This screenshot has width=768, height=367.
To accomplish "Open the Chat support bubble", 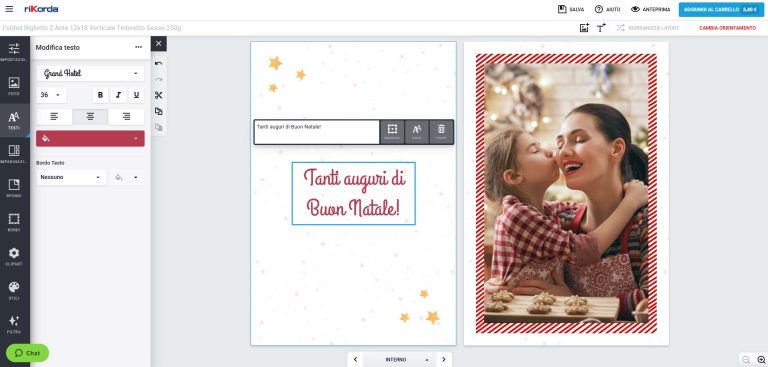I will coord(27,353).
